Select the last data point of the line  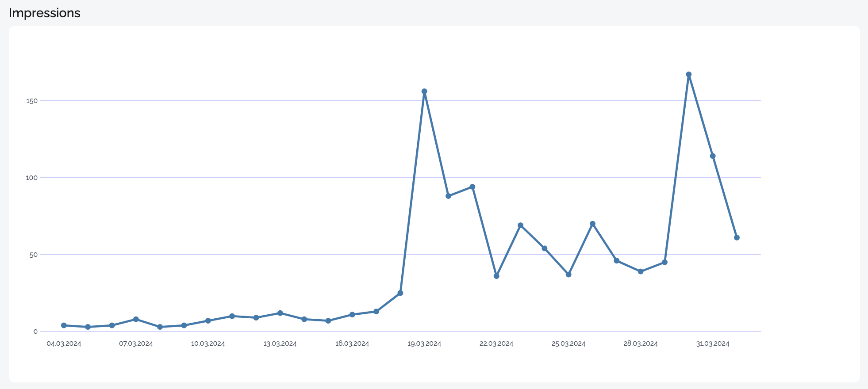(737, 238)
